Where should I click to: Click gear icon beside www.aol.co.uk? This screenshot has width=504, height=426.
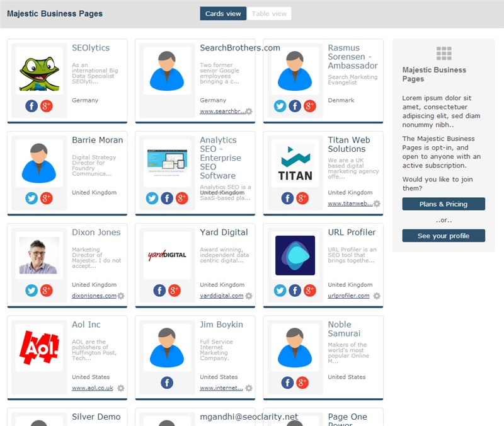[121, 388]
